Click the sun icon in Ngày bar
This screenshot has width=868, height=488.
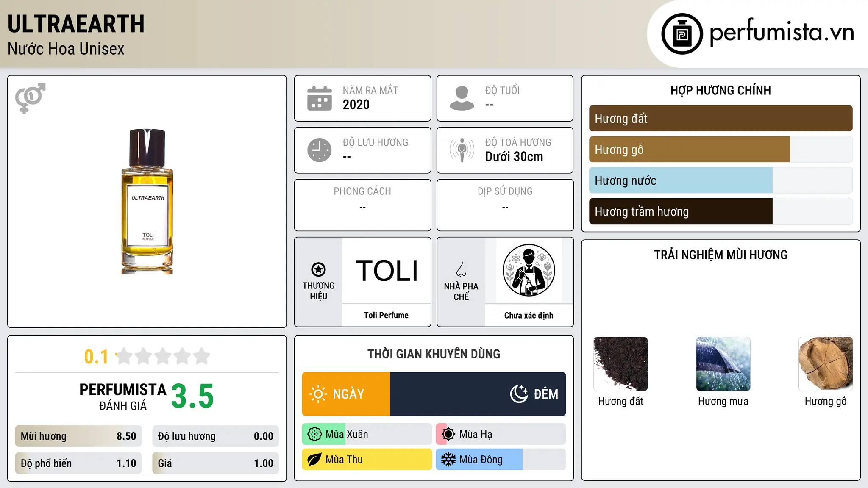pos(318,394)
